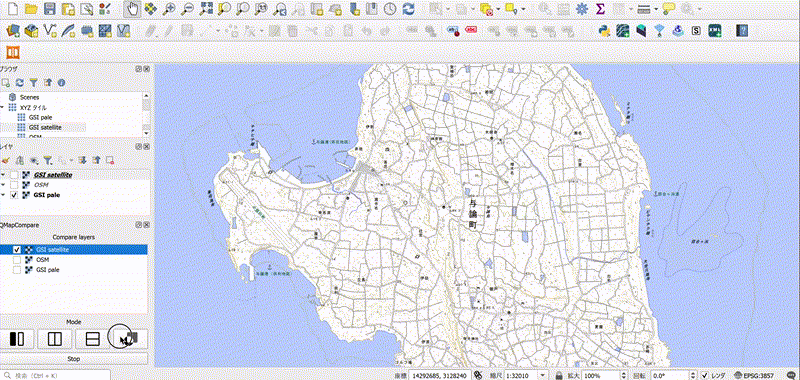
Task: Open project using the yellow folder icon
Action: 31,9
